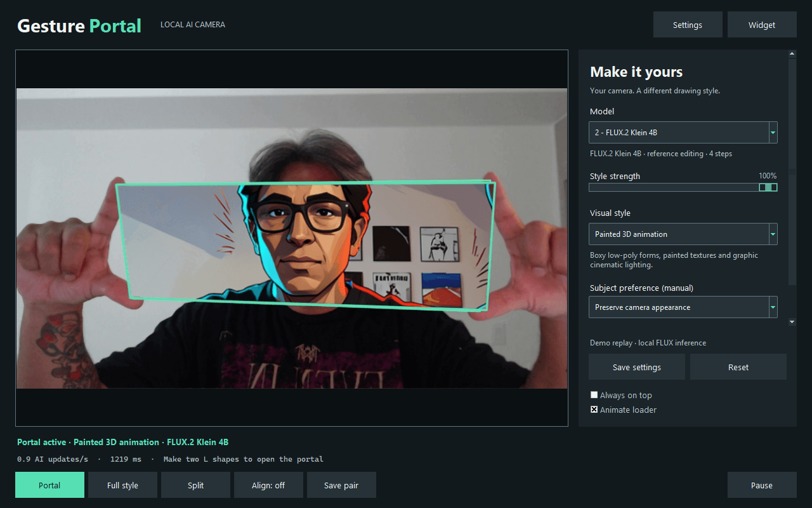
Task: Click the camera preview image
Action: tap(292, 238)
